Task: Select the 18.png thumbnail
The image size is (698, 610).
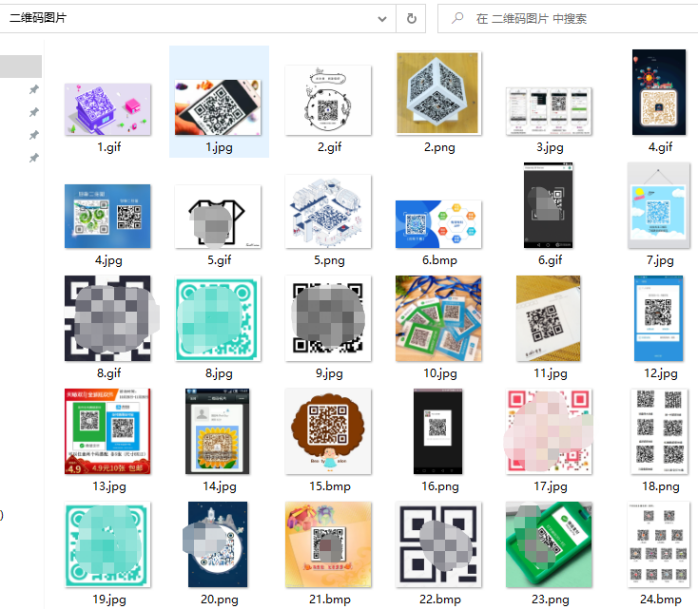Action: 659,431
